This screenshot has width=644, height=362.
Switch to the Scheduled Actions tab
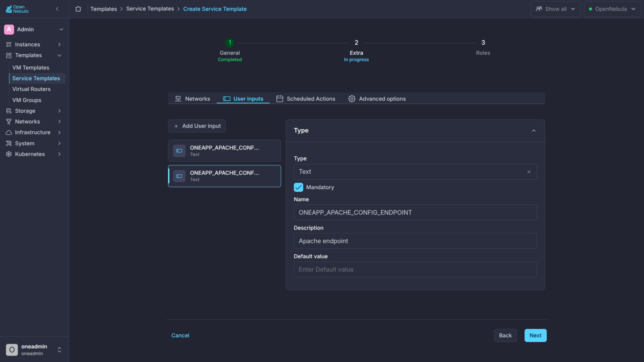(x=306, y=99)
